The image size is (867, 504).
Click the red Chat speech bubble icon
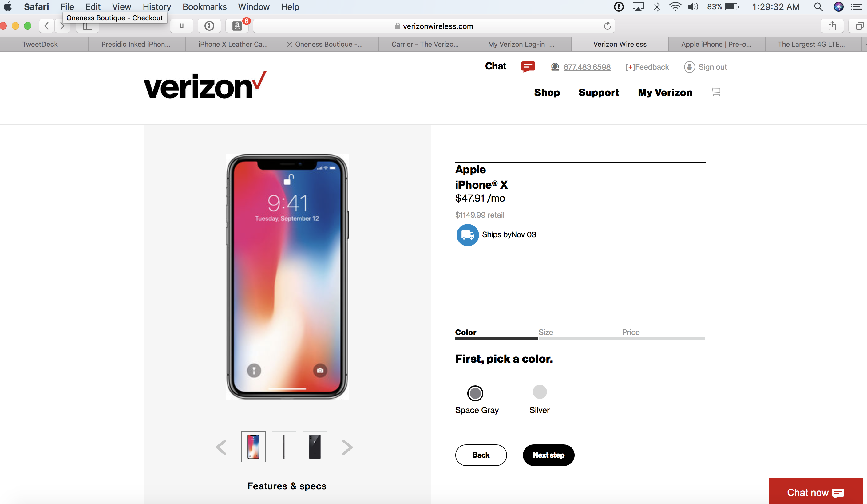coord(528,67)
